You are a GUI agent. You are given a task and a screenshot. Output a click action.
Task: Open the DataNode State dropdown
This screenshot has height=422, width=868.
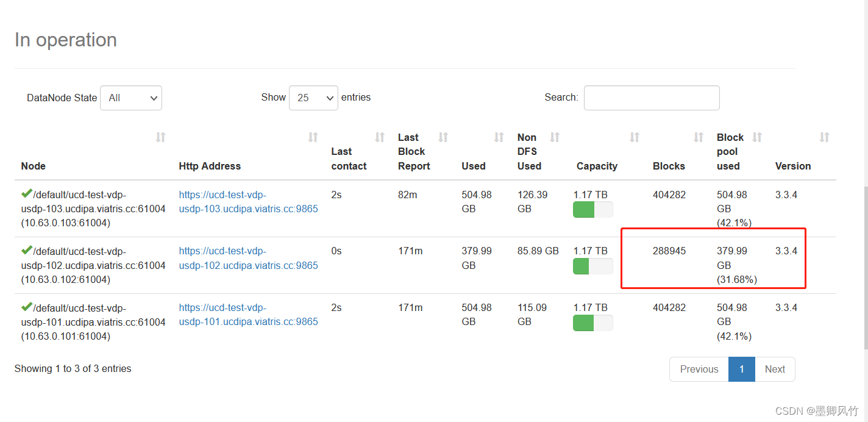pyautogui.click(x=131, y=98)
